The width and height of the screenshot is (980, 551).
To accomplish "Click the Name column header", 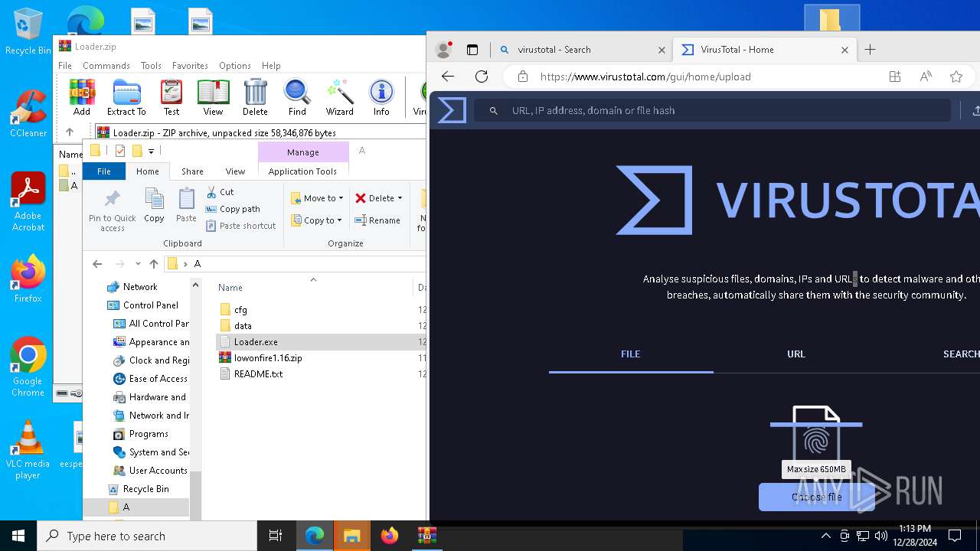I will click(x=230, y=288).
